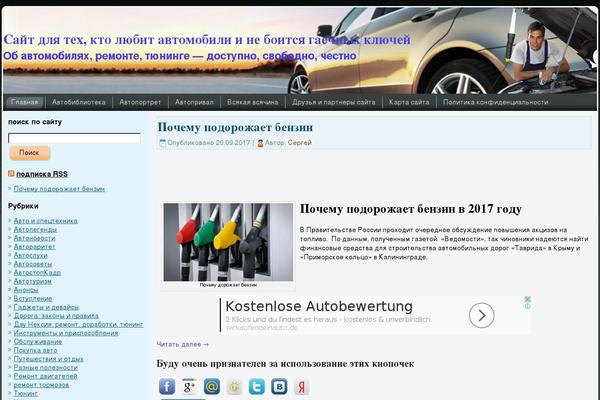
Task: Click the ad's round arrow button
Action: point(481,315)
